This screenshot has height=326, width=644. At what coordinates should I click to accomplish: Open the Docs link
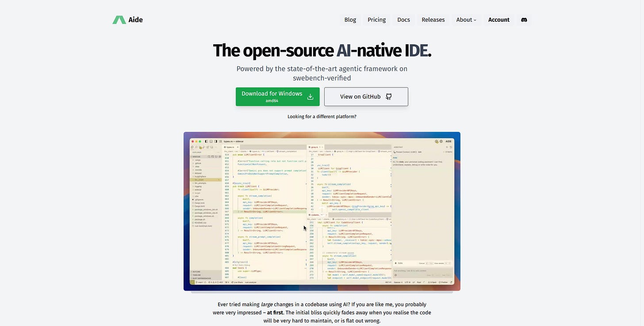pos(404,20)
